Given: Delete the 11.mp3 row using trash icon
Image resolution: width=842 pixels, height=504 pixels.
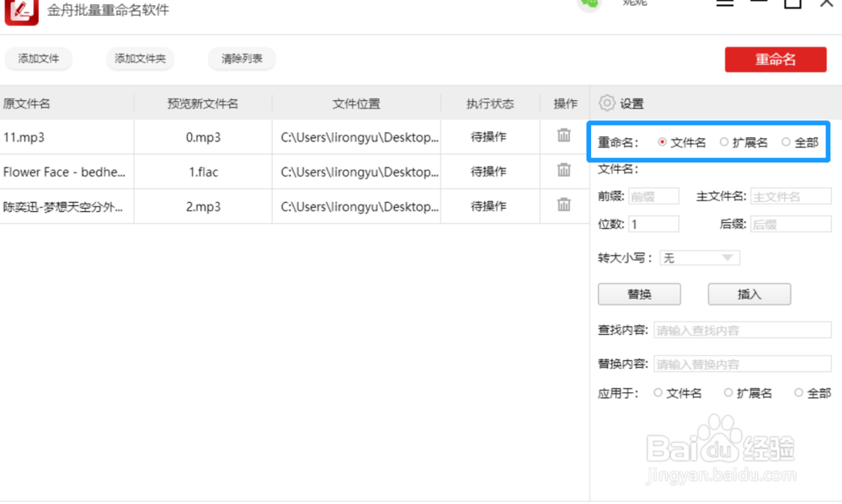Looking at the screenshot, I should point(564,136).
